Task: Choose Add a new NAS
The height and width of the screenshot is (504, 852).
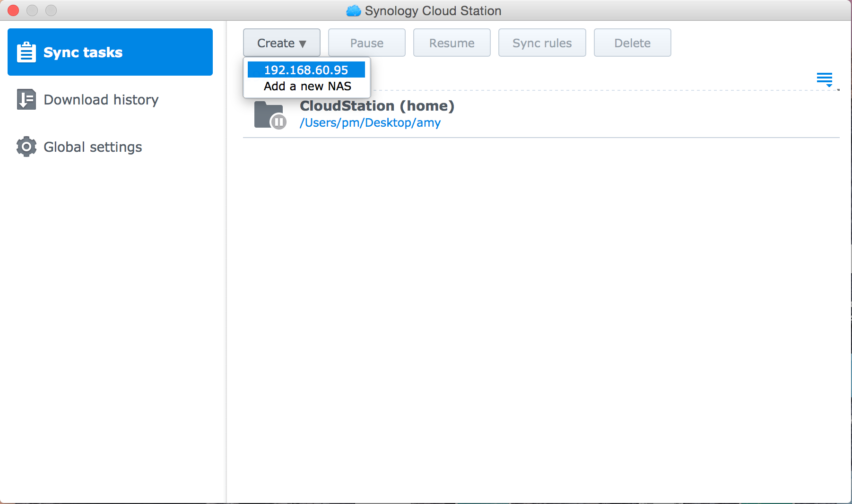Action: pyautogui.click(x=307, y=86)
